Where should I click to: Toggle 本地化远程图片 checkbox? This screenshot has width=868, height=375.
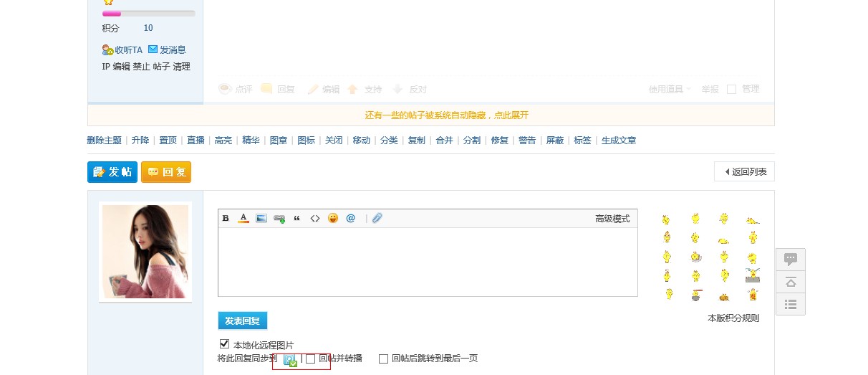click(x=224, y=344)
